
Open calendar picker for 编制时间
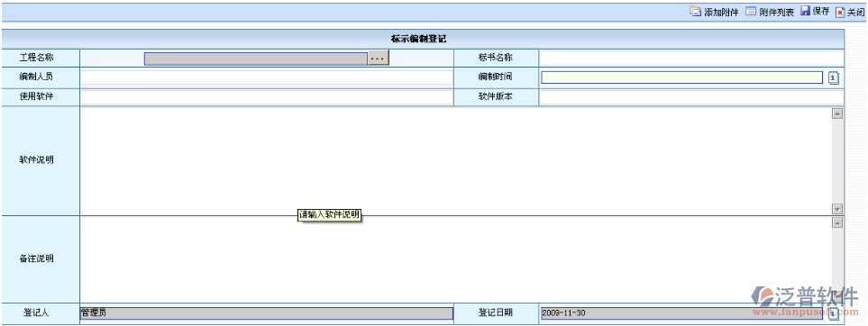tap(834, 77)
